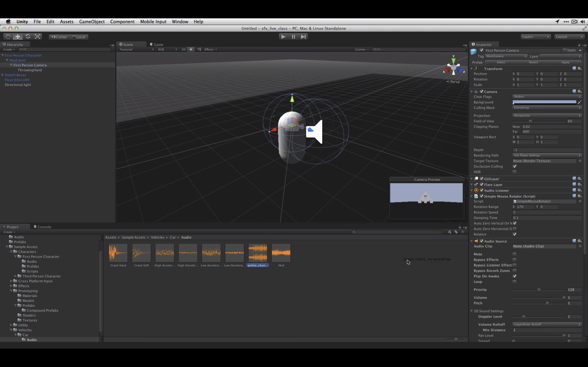Select the Move tool

18,36
